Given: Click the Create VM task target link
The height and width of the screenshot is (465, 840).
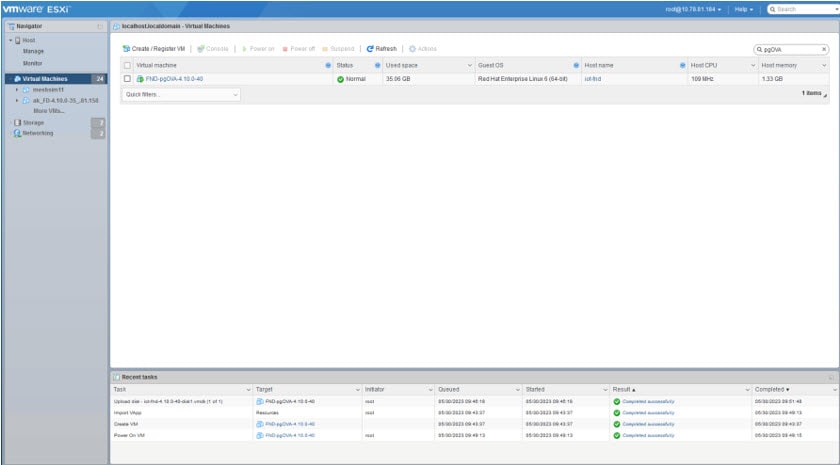Looking at the screenshot, I should coord(290,424).
